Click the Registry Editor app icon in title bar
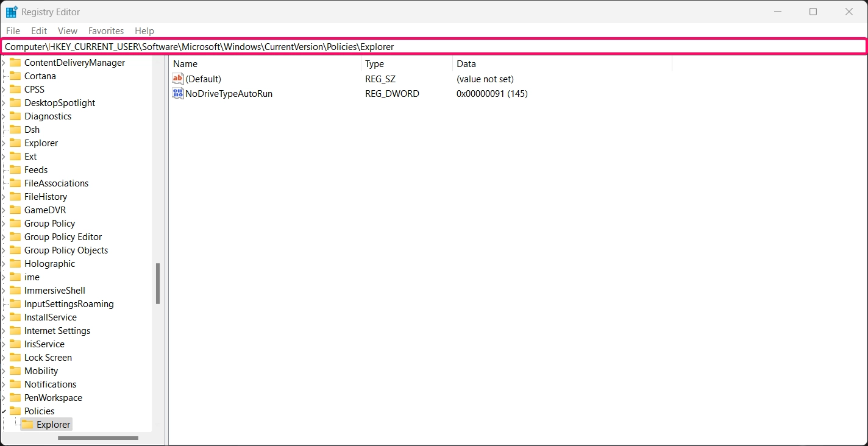Image resolution: width=868 pixels, height=446 pixels. click(12, 12)
